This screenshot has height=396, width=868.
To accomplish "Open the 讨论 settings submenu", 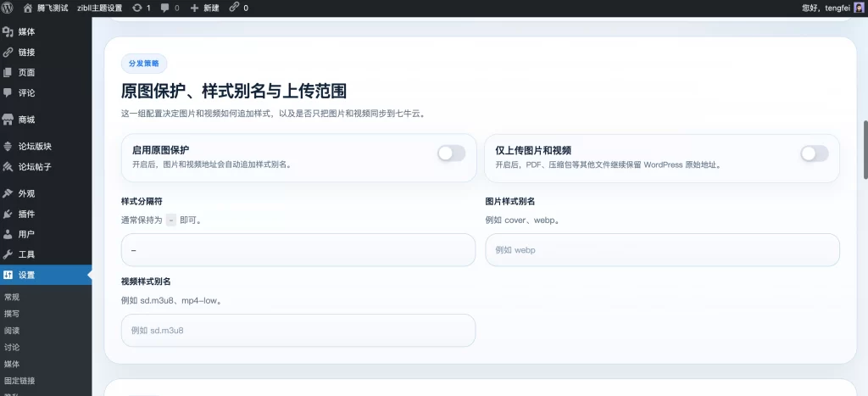I will coord(12,348).
